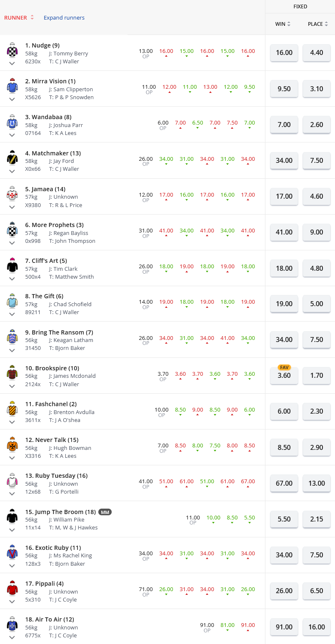Sort by the PLACE column header
The width and height of the screenshot is (335, 644).
(318, 24)
